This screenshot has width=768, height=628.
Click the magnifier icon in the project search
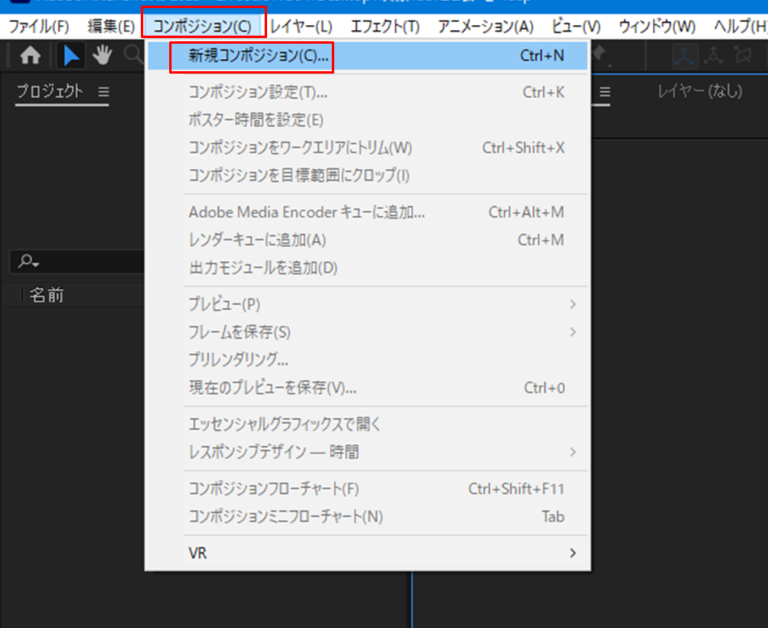click(28, 262)
